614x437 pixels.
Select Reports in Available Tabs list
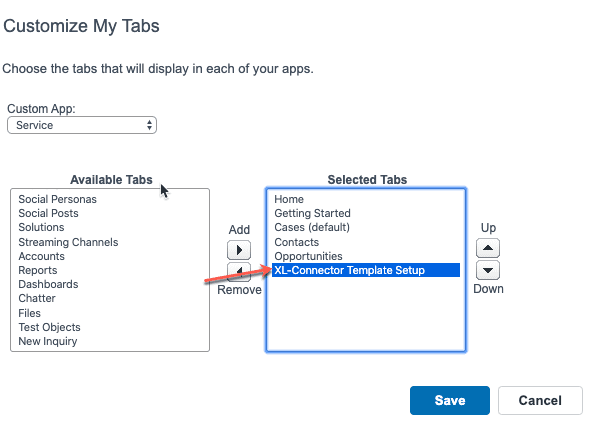38,270
